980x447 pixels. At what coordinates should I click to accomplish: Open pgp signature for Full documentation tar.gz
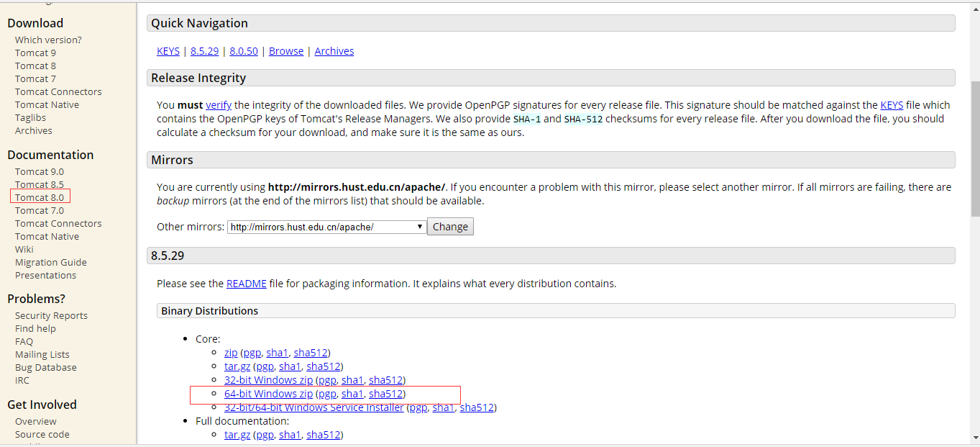click(x=265, y=435)
